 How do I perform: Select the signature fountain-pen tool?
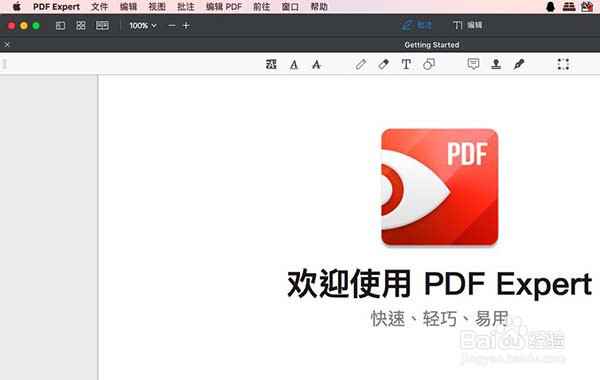pos(519,64)
